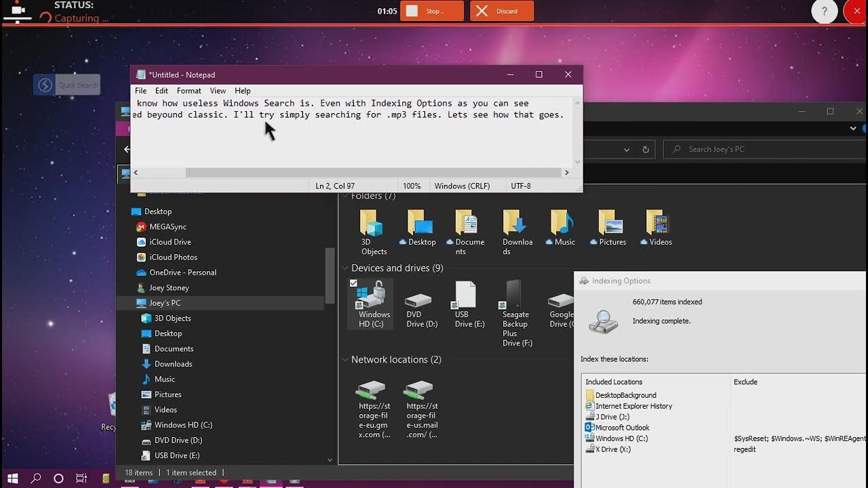The height and width of the screenshot is (488, 868).
Task: Click navigation pane scroll down arrow
Action: pos(330,460)
